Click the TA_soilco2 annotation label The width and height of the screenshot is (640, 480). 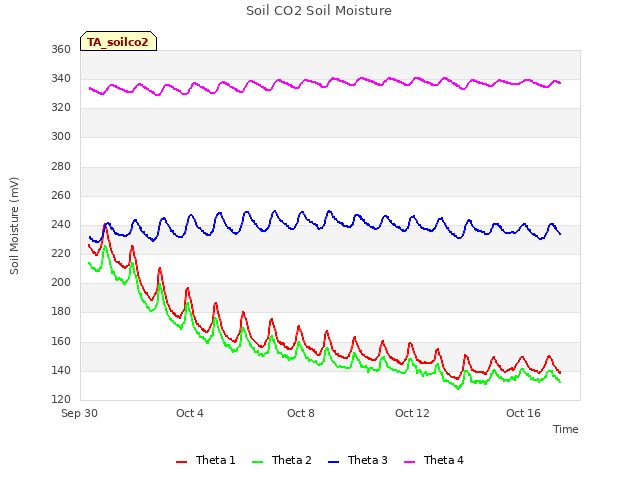(118, 41)
